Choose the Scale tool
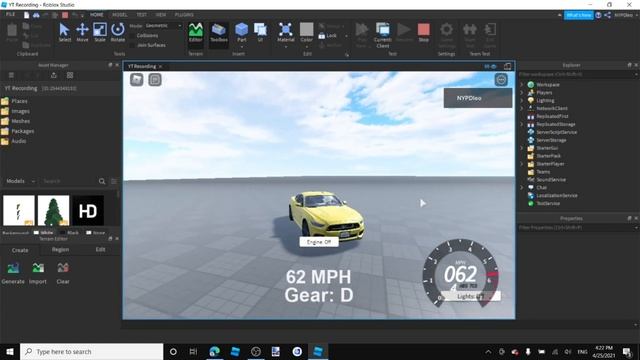Viewport: 640px width, 360px height. click(100, 32)
